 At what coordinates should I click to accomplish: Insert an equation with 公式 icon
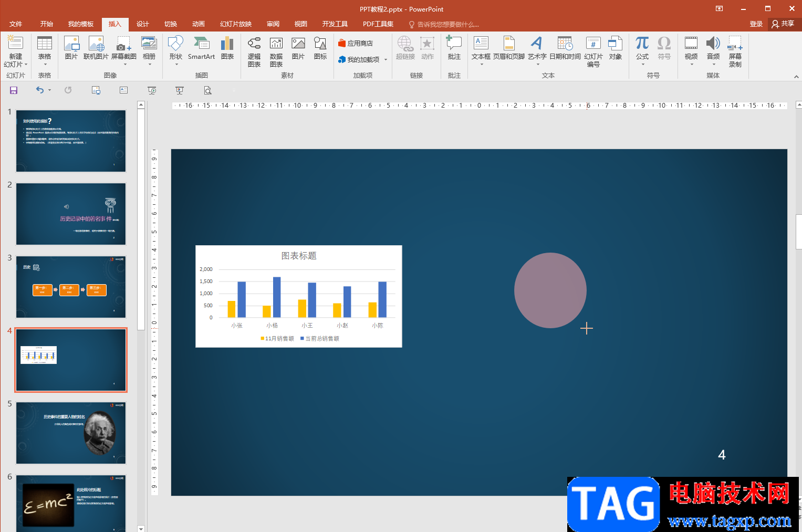point(642,44)
